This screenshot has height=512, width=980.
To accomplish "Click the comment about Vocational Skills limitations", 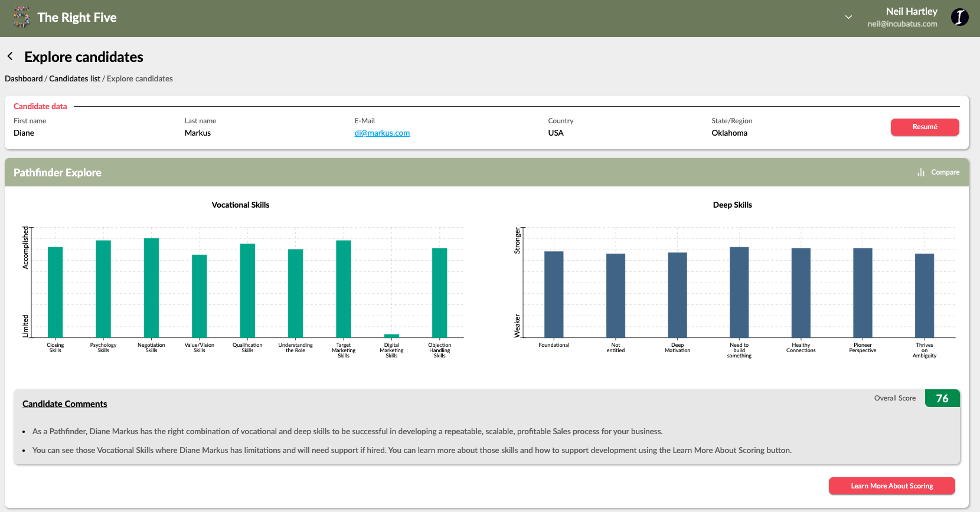I will tap(412, 450).
